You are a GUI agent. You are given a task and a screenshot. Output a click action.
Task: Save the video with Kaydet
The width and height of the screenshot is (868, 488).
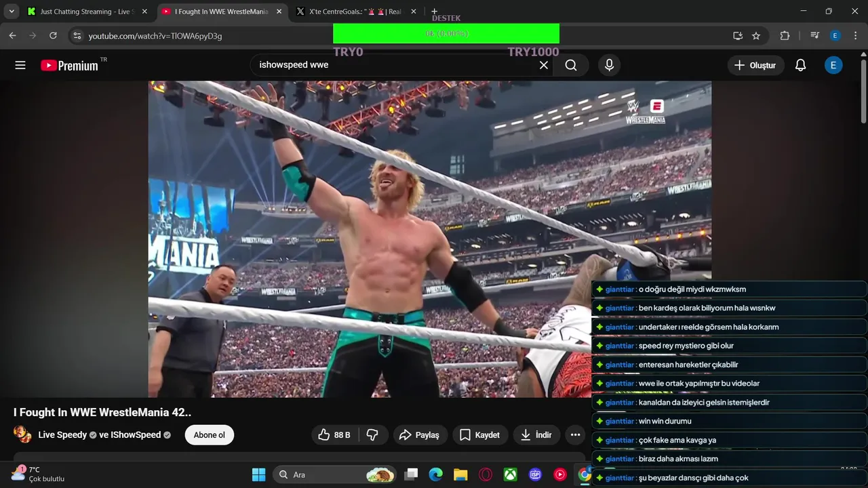[479, 435]
